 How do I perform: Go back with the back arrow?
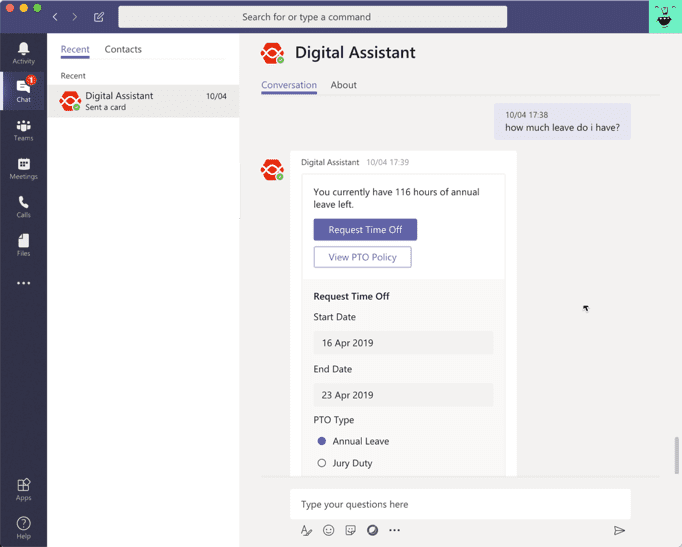[x=55, y=17]
